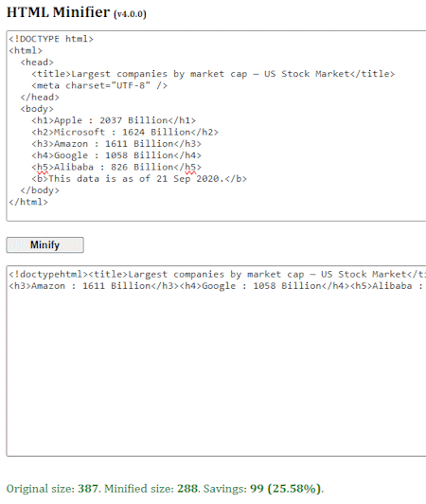This screenshot has width=426, height=504.
Task: Click the closing </body> tag line
Action: point(40,190)
